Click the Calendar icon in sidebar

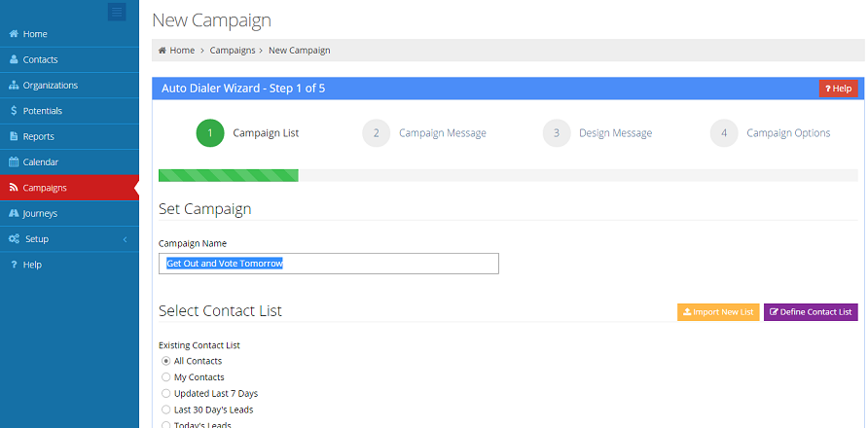[x=14, y=161]
